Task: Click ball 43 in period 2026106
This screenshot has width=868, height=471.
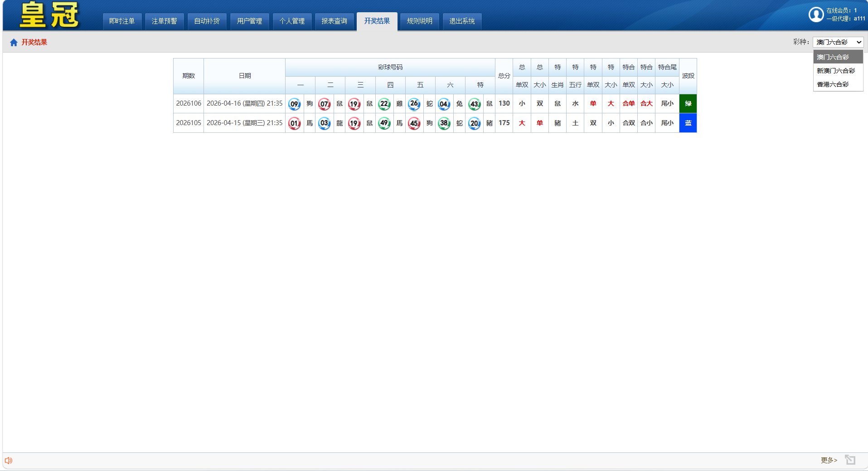Action: (x=474, y=104)
